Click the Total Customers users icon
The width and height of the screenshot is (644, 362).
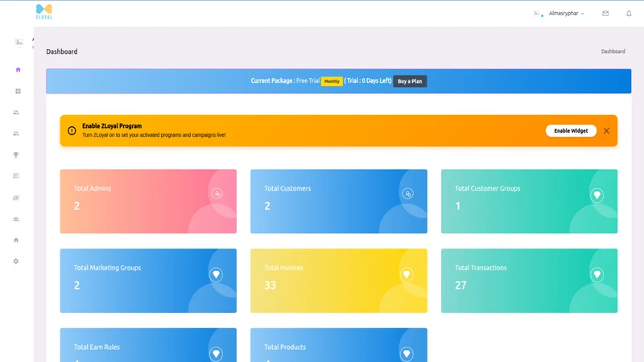(x=407, y=194)
